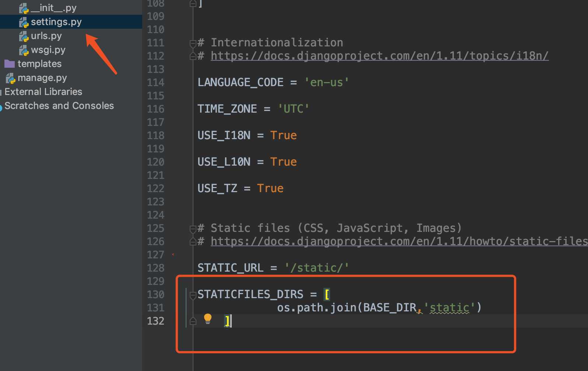Collapse the Internationalization comment fold at line 111
This screenshot has width=588, height=371.
tap(193, 43)
